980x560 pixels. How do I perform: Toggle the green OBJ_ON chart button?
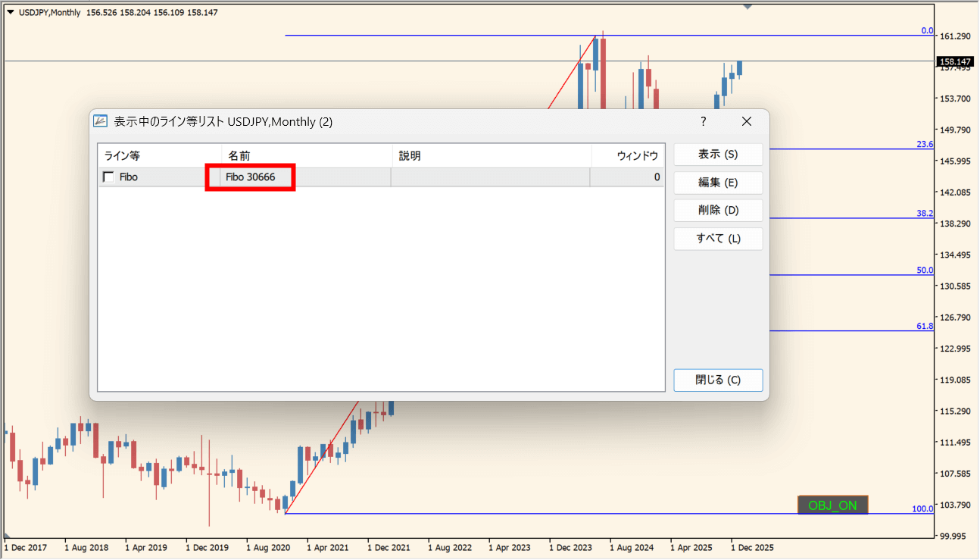pos(832,505)
